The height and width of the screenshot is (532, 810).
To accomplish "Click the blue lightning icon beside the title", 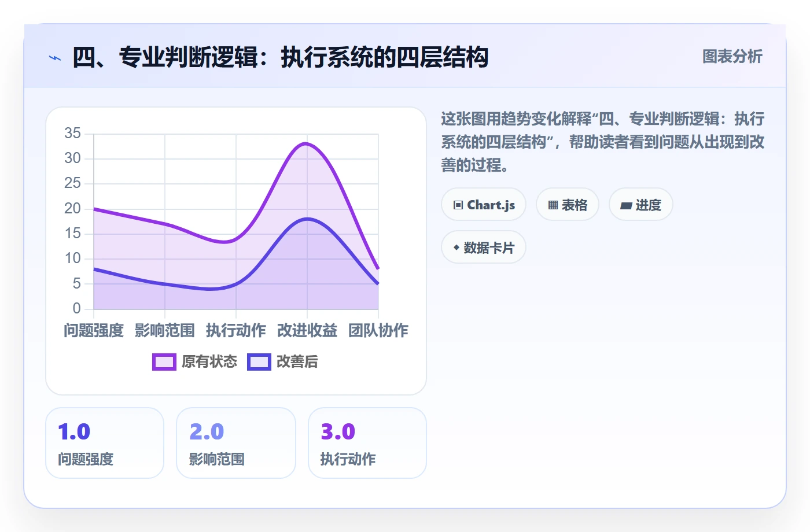I will (x=55, y=58).
